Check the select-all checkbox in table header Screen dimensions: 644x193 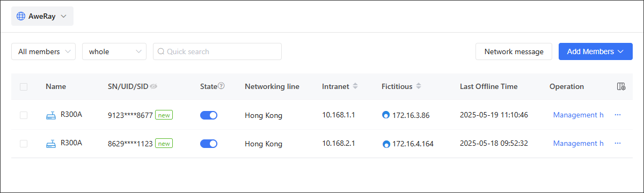(24, 86)
